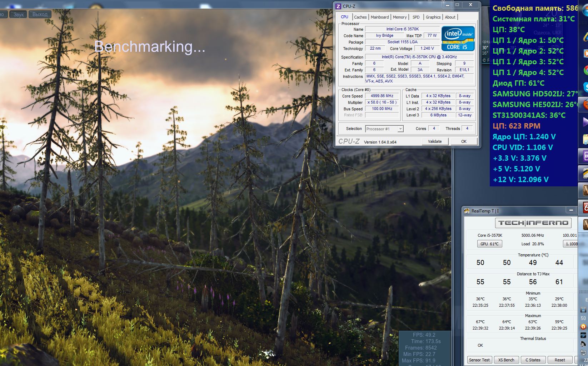Image resolution: width=588 pixels, height=366 pixels.
Task: Click the ЦП: 623 RPM fan speed line
Action: click(516, 126)
